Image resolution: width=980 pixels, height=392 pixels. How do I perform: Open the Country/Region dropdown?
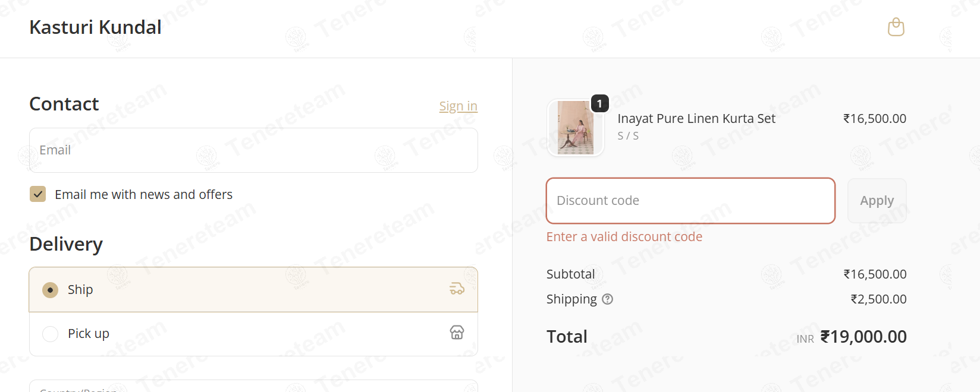(253, 386)
